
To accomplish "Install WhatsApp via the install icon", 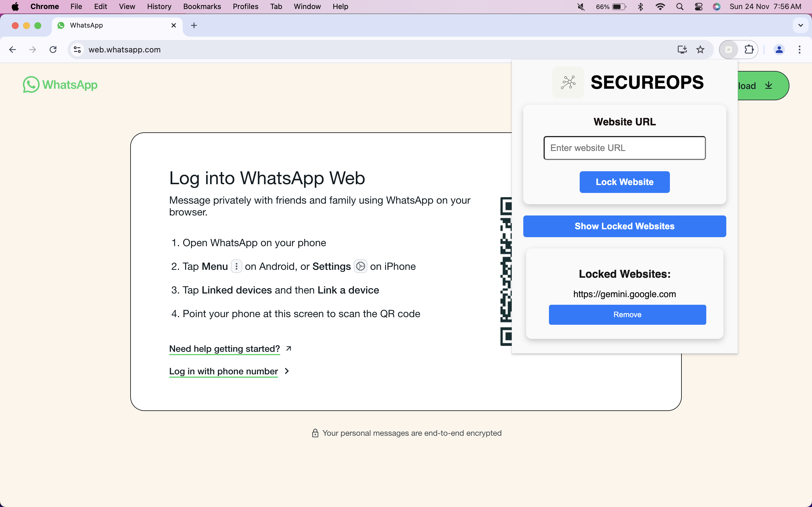I will (681, 49).
